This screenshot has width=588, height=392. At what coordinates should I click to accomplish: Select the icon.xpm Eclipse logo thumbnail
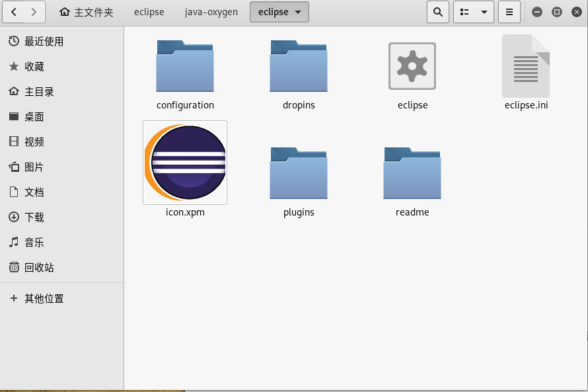185,163
